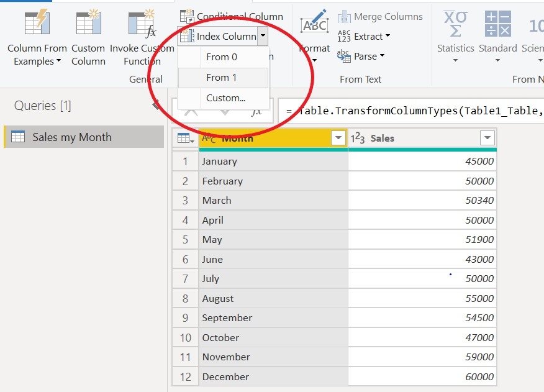Click Invoke Custom Function icon

tap(141, 24)
